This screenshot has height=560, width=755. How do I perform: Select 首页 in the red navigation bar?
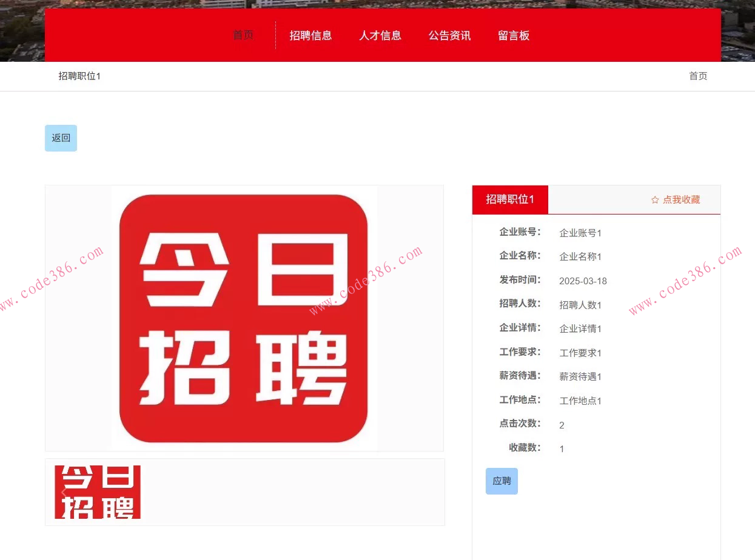click(243, 35)
